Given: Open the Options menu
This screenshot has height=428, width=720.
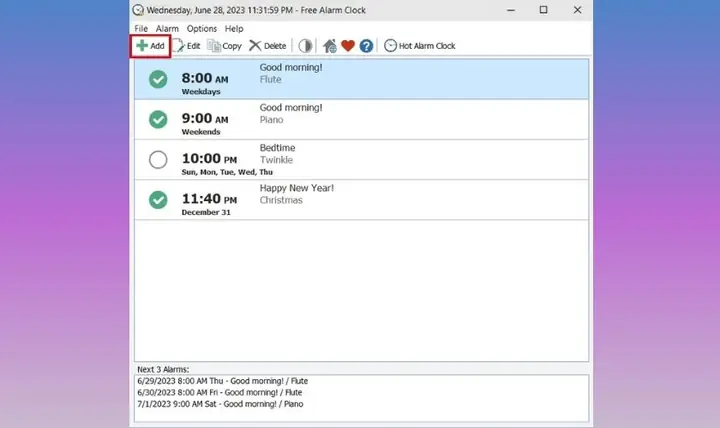Looking at the screenshot, I should 202,28.
